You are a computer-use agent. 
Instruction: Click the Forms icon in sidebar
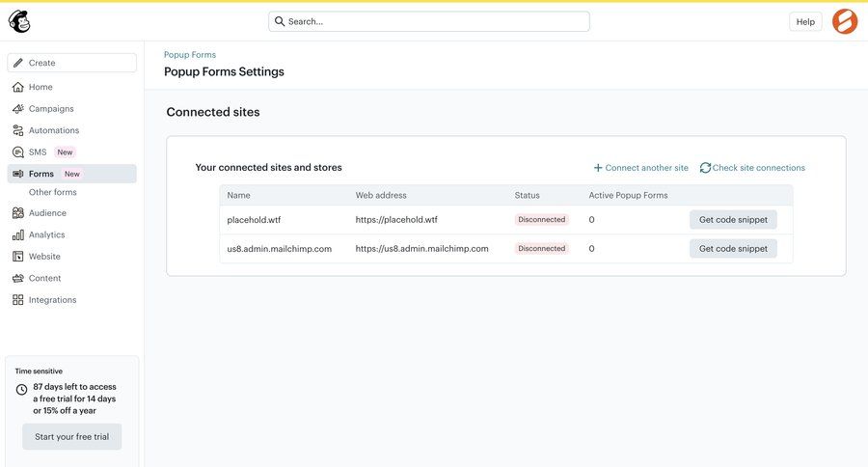pos(18,174)
